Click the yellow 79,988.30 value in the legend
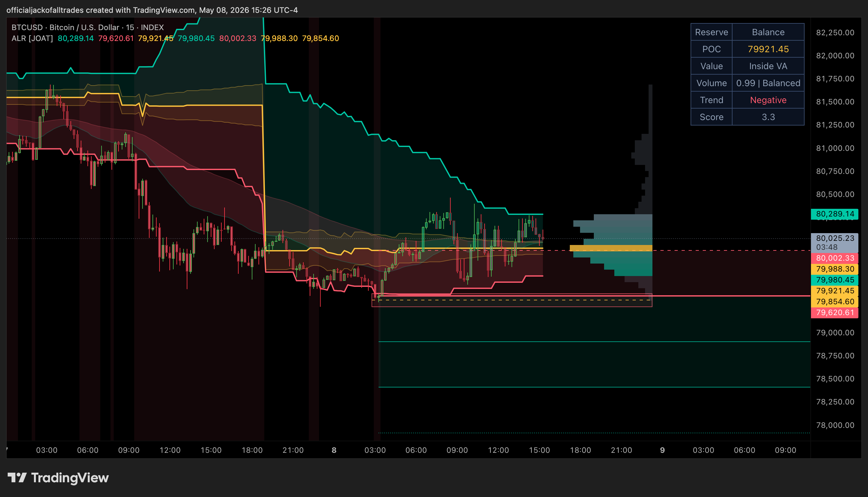This screenshot has height=497, width=868. click(x=279, y=38)
